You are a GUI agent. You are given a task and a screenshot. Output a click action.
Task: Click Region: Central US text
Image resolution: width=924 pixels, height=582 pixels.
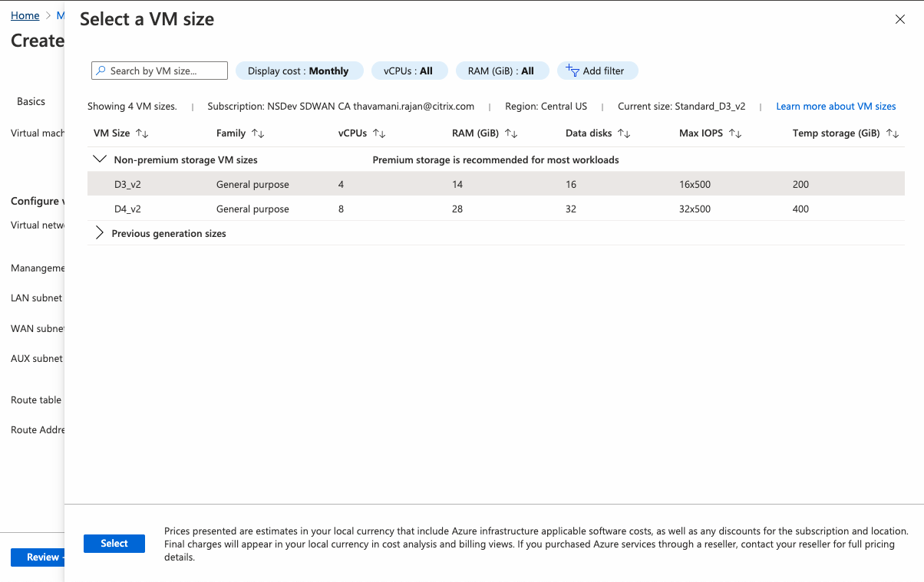(546, 107)
